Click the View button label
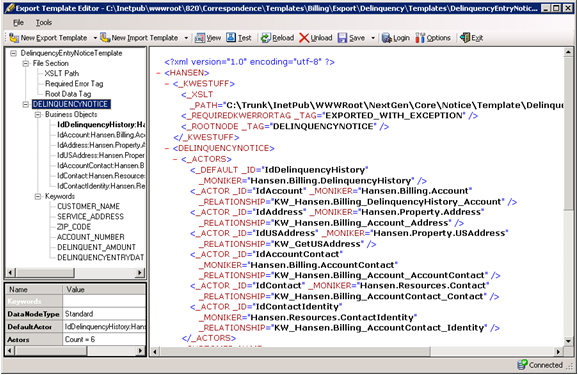578x375 pixels. point(214,38)
